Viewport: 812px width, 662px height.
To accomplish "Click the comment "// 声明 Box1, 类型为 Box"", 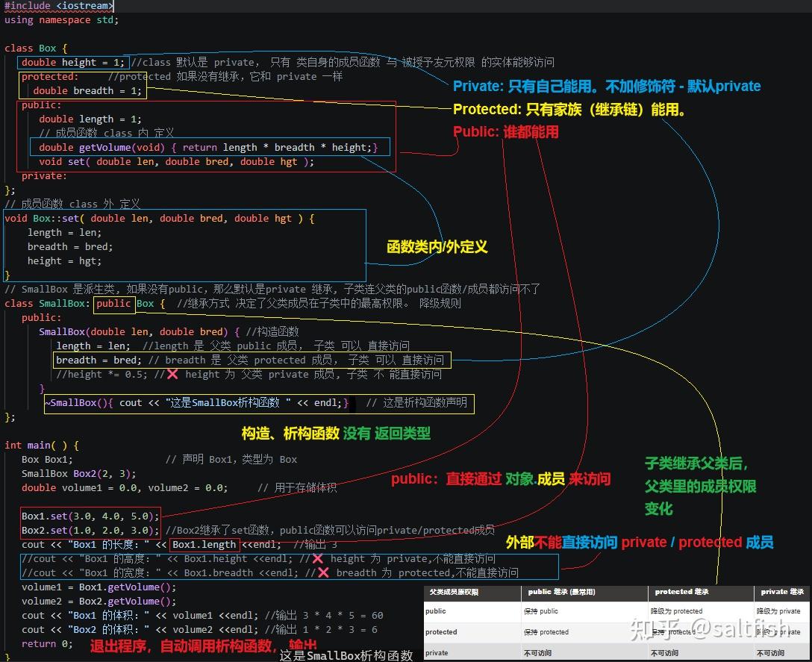I will coord(231,460).
